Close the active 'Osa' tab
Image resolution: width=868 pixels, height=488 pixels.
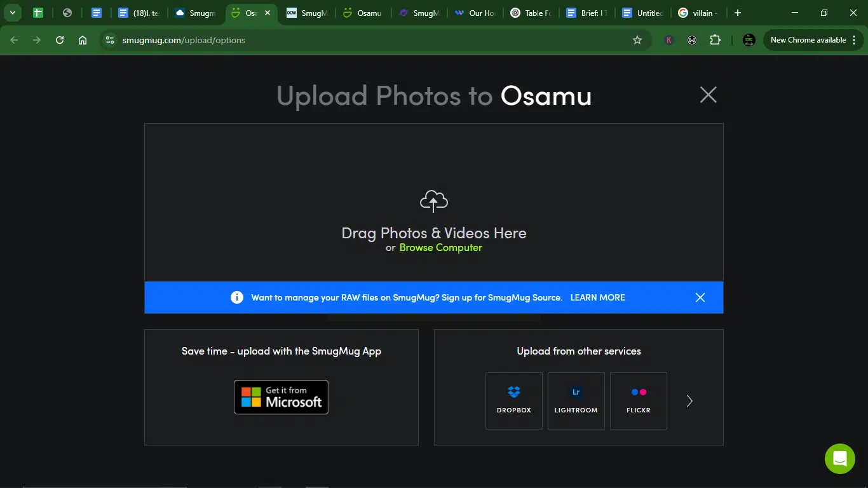(268, 13)
